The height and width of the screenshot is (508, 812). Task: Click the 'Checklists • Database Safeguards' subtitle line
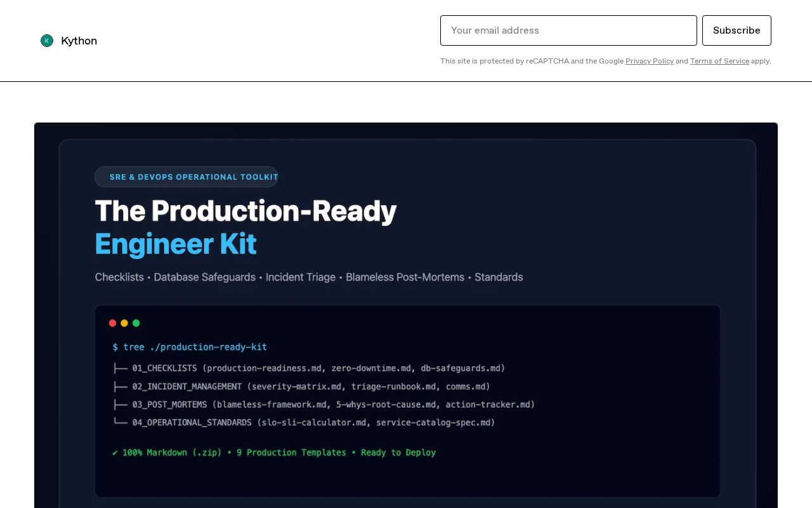(309, 277)
